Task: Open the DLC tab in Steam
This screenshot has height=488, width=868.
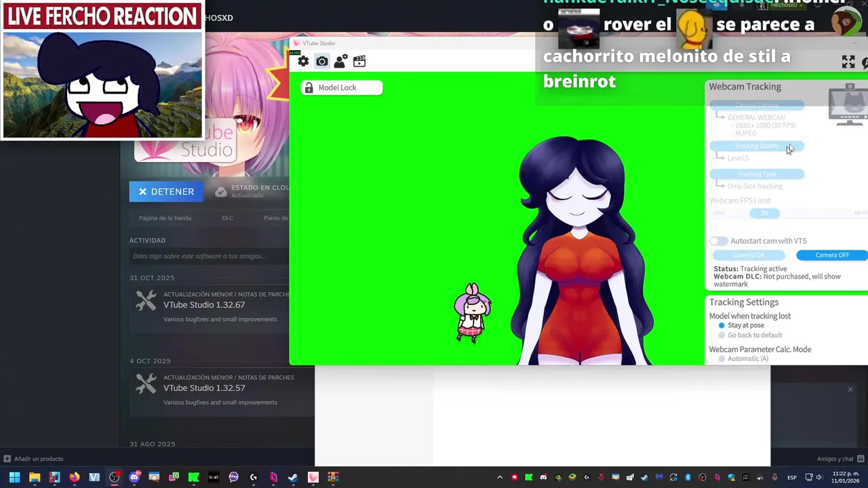Action: click(228, 218)
